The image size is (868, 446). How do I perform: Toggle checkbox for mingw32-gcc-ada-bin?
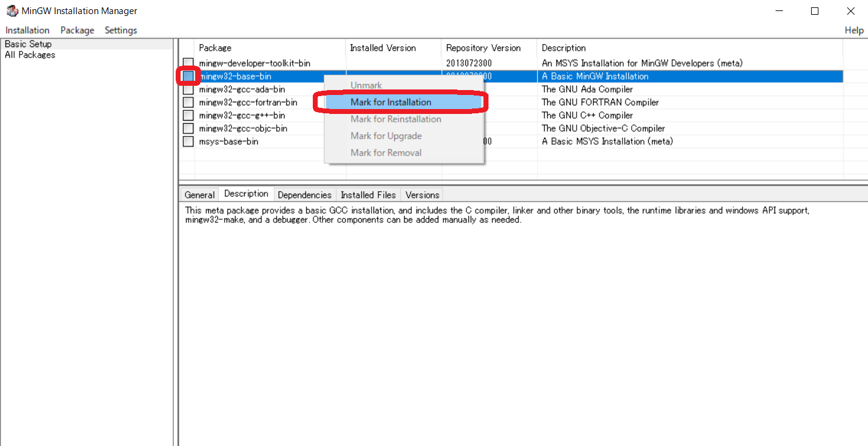coord(189,89)
